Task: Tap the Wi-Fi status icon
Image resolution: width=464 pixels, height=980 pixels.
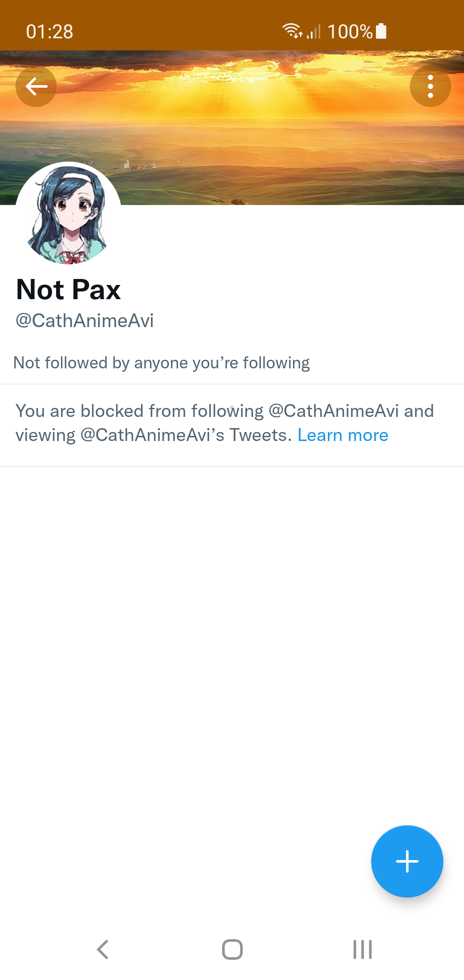Action: click(x=292, y=31)
